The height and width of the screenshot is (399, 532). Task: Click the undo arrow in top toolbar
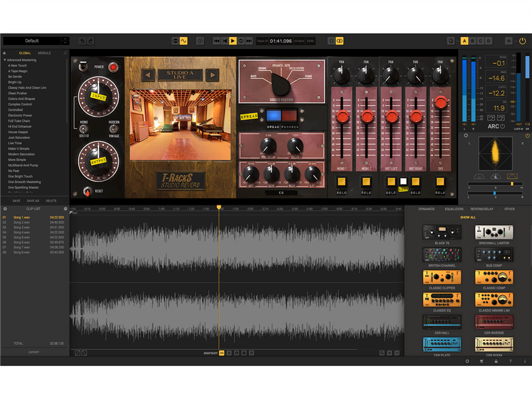click(82, 41)
